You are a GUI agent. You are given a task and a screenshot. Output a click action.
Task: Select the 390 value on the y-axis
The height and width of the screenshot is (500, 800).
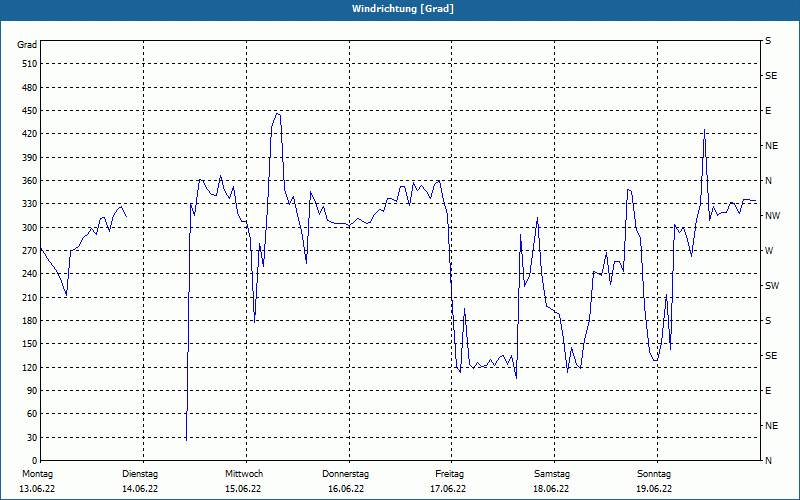click(30, 157)
